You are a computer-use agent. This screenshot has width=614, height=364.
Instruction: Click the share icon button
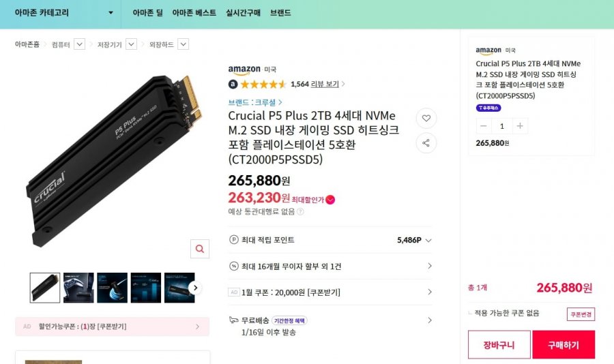[426, 143]
